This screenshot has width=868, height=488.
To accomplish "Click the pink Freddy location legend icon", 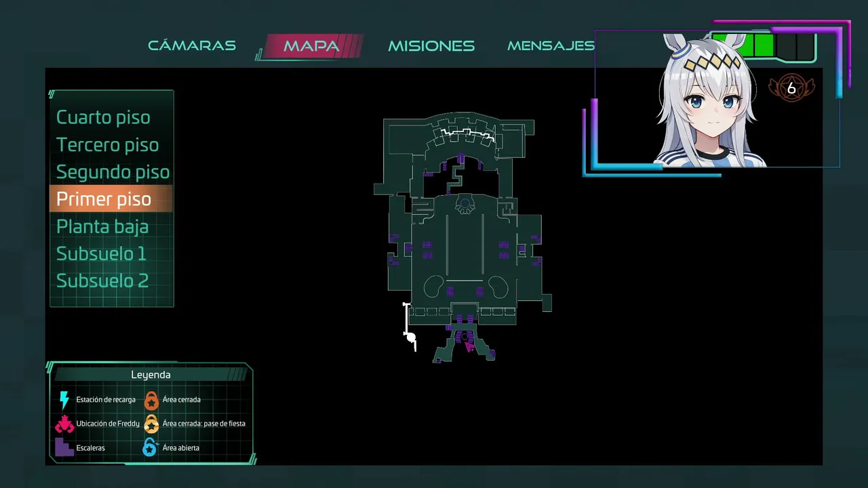I will [64, 424].
